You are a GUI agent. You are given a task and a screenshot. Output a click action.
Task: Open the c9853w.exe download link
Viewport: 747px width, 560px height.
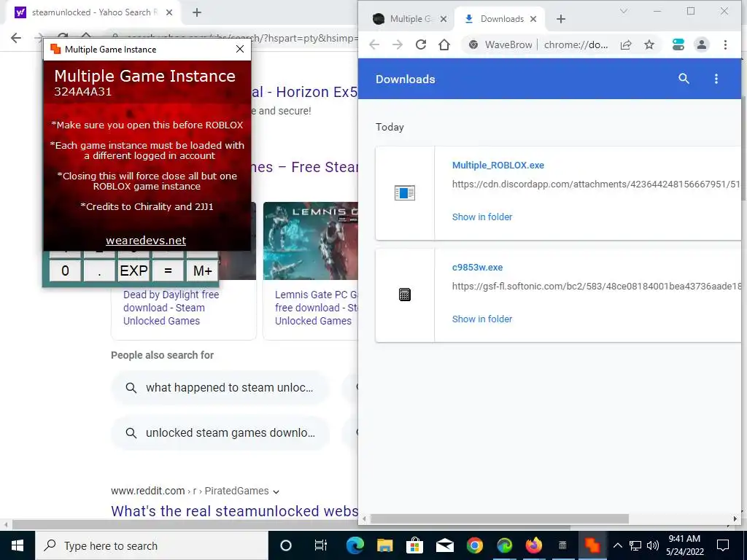coord(477,267)
